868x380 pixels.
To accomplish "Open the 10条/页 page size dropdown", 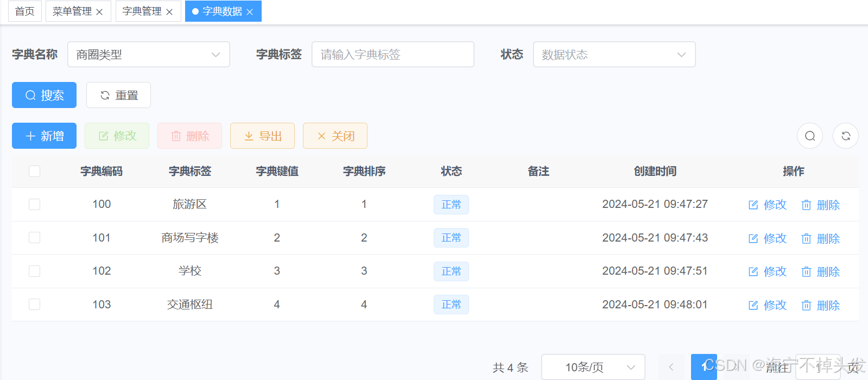I will coord(593,368).
